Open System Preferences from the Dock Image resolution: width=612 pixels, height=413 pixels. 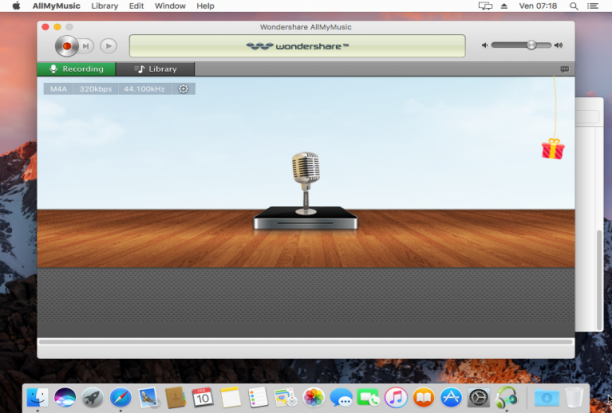(479, 398)
